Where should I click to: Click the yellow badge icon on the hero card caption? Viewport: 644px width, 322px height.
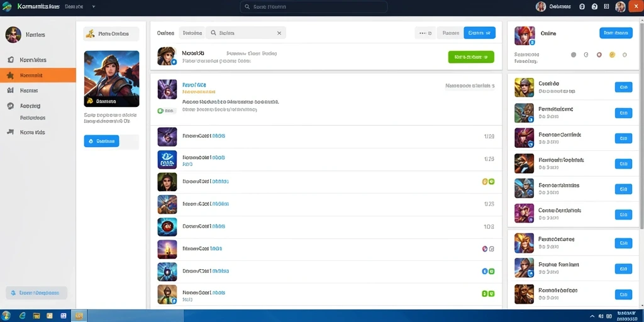point(90,101)
